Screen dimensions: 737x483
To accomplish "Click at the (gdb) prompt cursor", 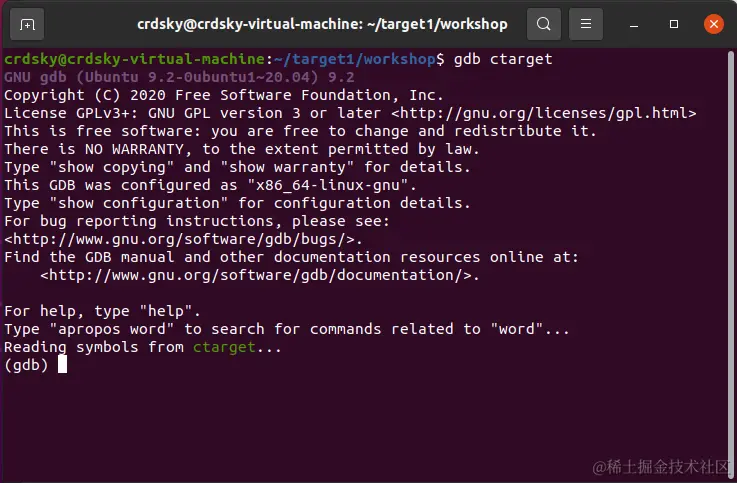I will click(x=63, y=364).
